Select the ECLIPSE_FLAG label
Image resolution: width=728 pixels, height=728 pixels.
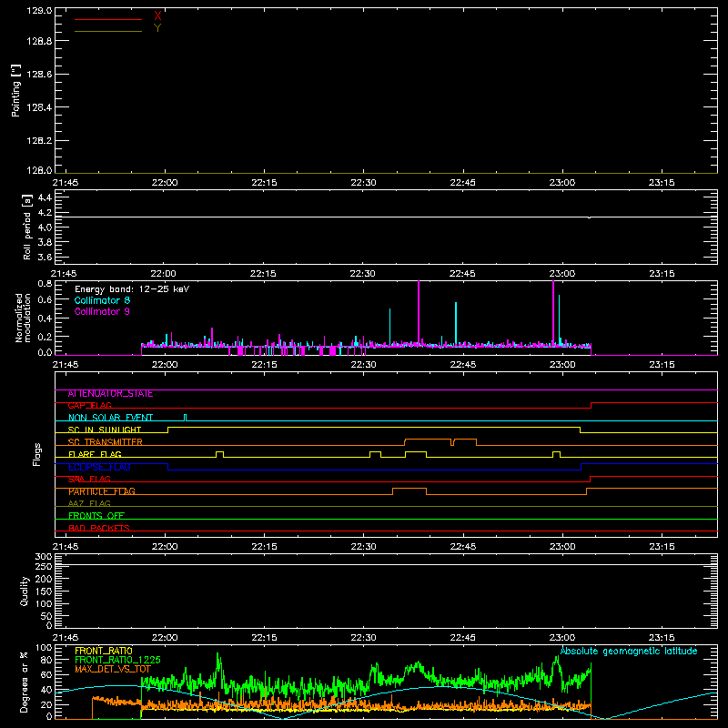99,467
